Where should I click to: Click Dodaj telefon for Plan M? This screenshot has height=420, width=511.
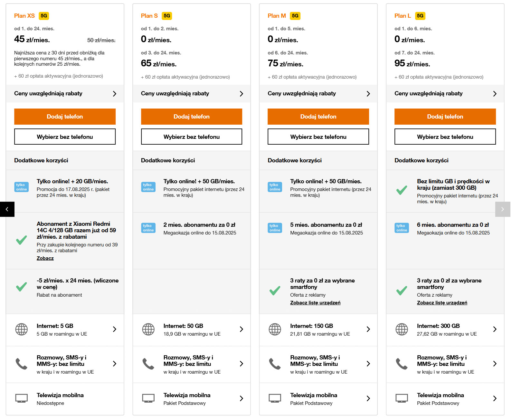click(x=318, y=117)
